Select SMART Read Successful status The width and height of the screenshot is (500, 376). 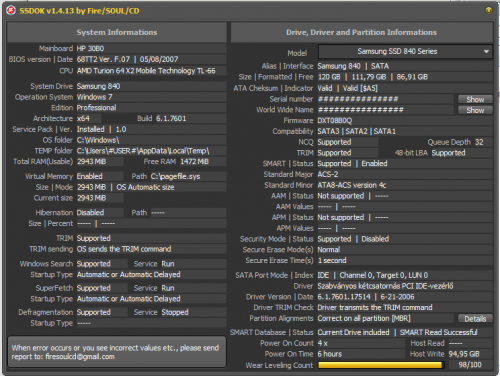(439, 332)
